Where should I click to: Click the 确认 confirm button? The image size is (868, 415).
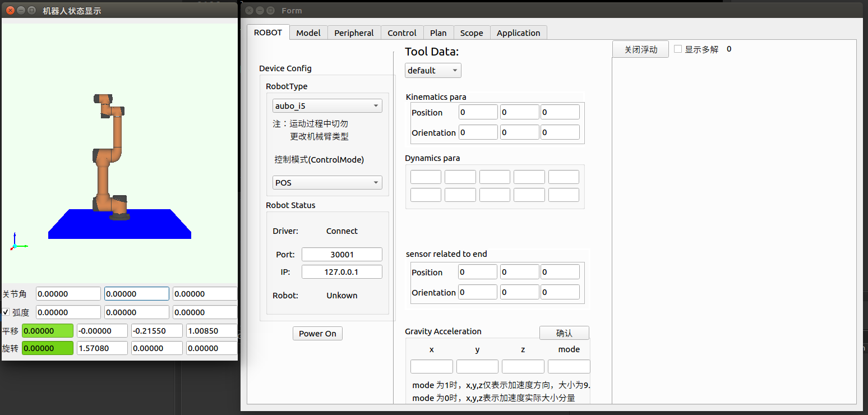click(x=564, y=333)
